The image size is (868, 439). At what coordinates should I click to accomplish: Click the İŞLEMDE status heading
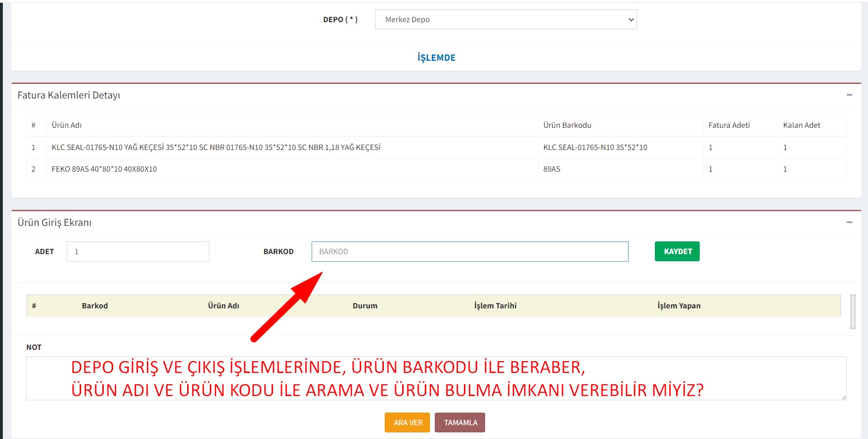coord(436,58)
